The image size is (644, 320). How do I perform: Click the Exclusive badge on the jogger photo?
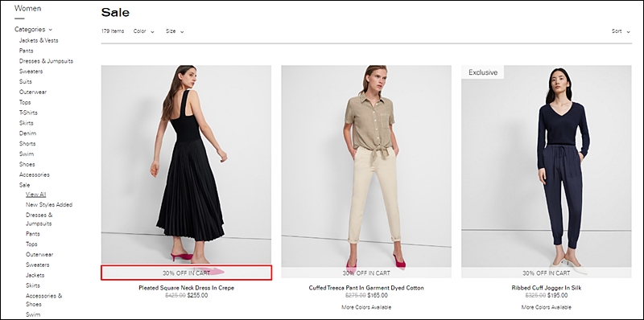coord(482,72)
